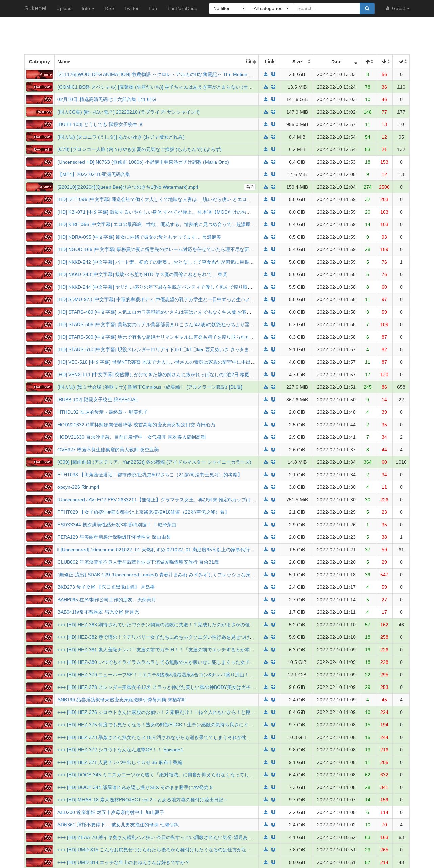Image resolution: width=434 pixels, height=868 pixels.
Task: Open magnet link for Queen Bee row
Action: (273, 187)
